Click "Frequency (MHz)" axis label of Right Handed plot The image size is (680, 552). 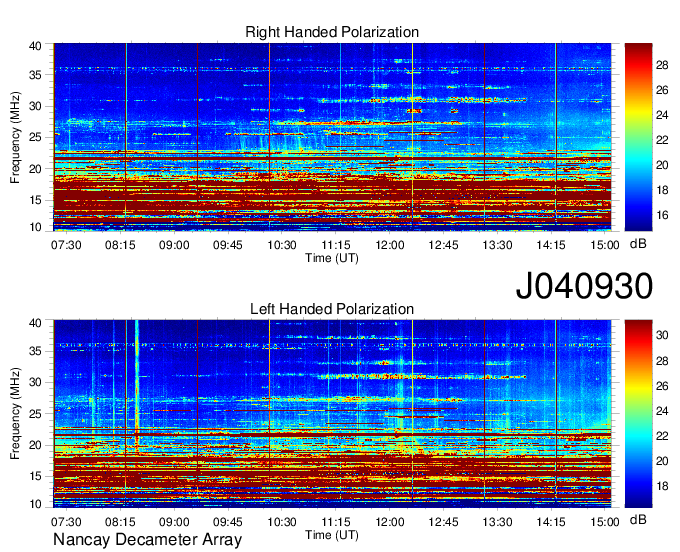click(x=15, y=137)
